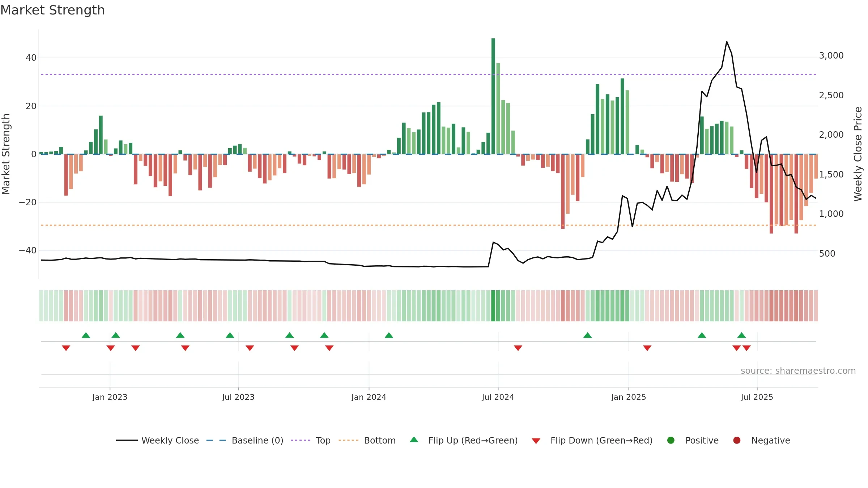
Task: Toggle the 'Weekly Close' legend label
Action: tap(170, 440)
